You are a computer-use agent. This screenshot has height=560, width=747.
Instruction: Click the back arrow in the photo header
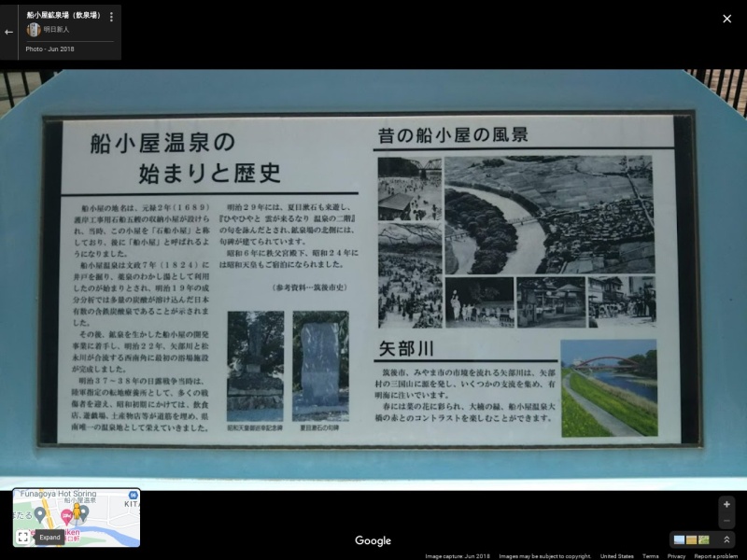(9, 31)
